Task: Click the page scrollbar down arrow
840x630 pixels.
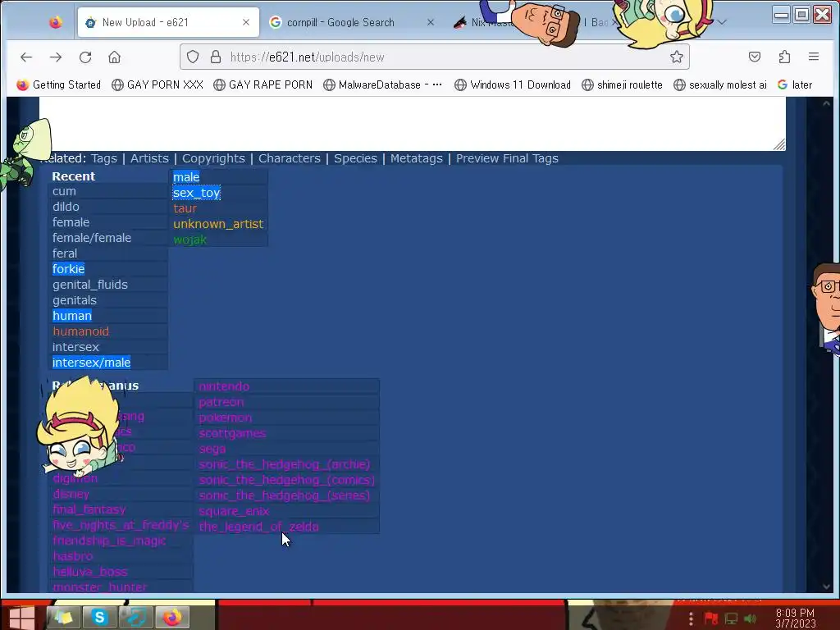Action: click(x=826, y=587)
